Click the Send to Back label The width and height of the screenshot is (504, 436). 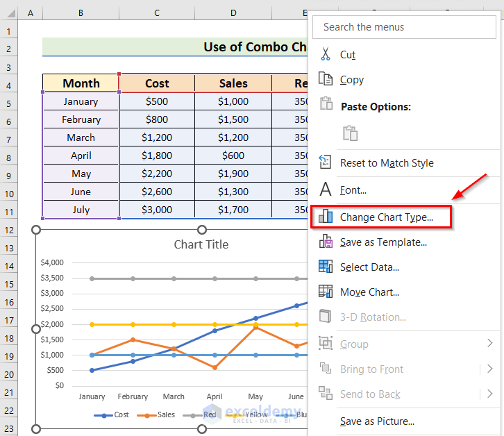pos(370,394)
